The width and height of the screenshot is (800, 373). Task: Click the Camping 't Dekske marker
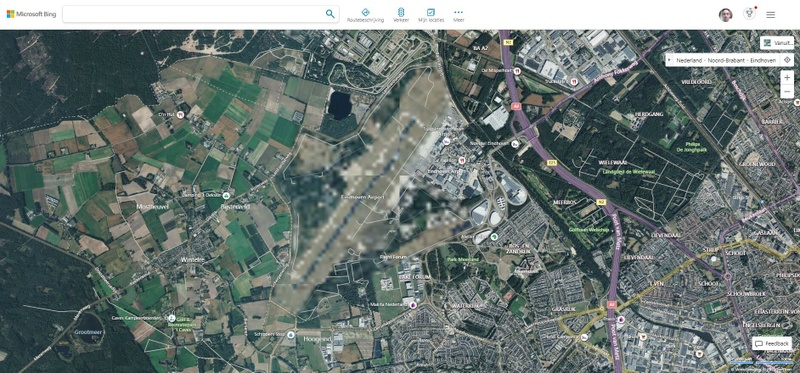[227, 195]
